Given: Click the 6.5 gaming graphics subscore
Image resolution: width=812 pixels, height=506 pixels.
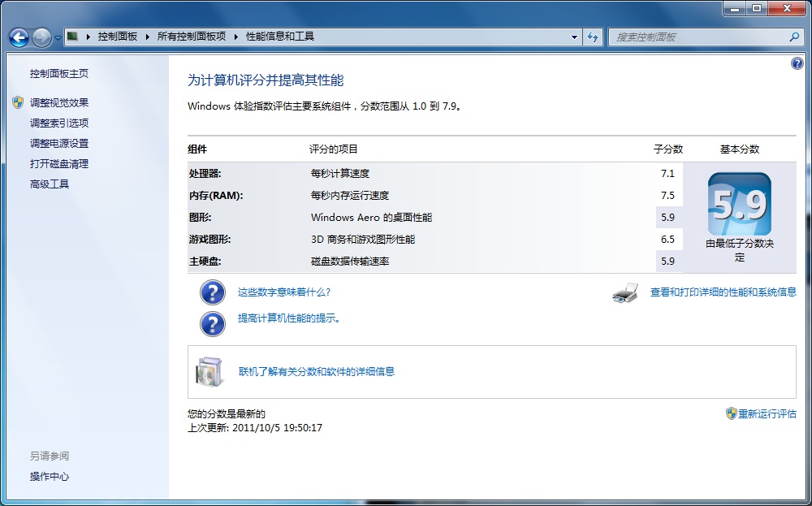Looking at the screenshot, I should [x=668, y=240].
